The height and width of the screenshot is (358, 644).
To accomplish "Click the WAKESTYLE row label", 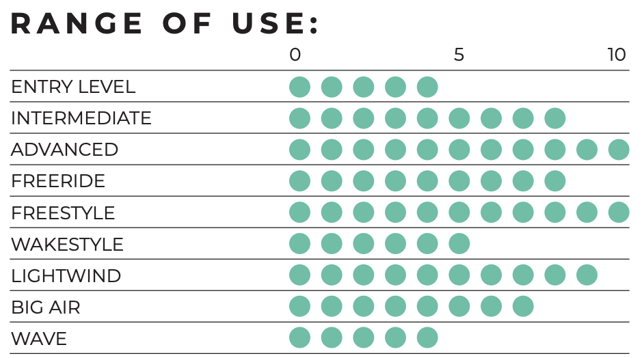I will 67,245.
